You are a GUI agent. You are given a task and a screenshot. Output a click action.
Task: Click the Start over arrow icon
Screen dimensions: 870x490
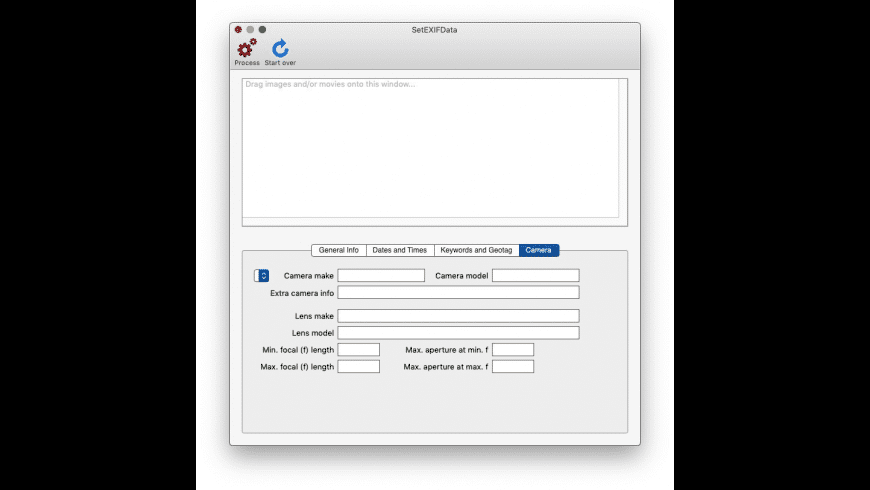280,48
